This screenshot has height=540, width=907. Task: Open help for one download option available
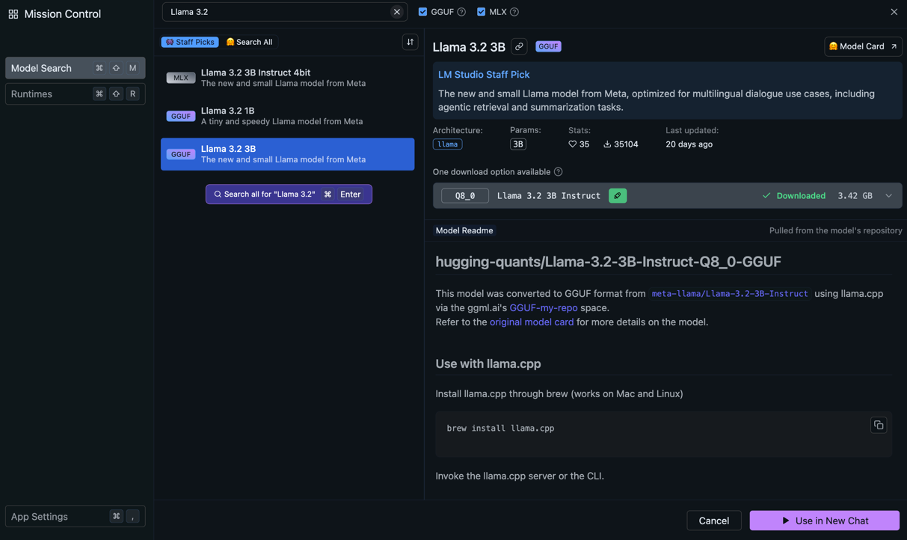click(x=558, y=172)
